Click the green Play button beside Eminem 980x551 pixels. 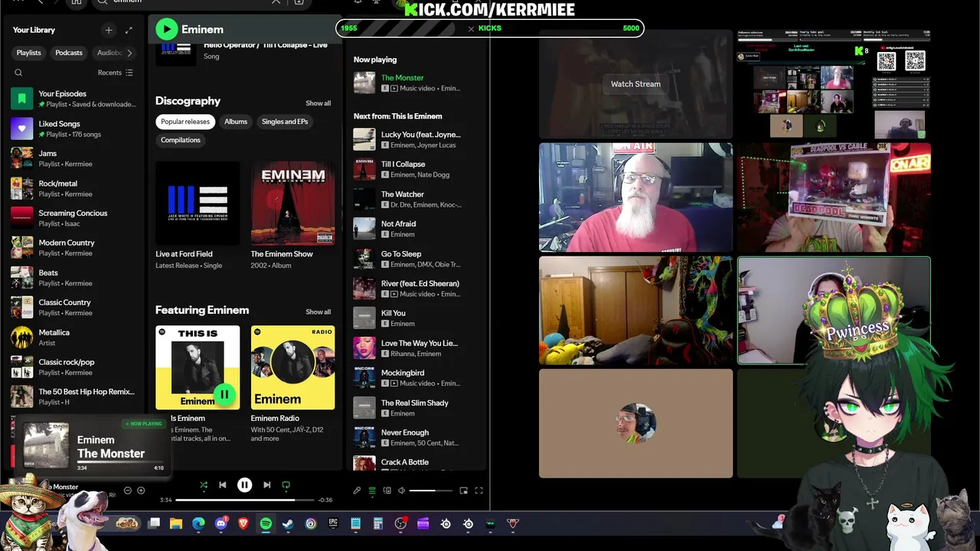(x=166, y=29)
